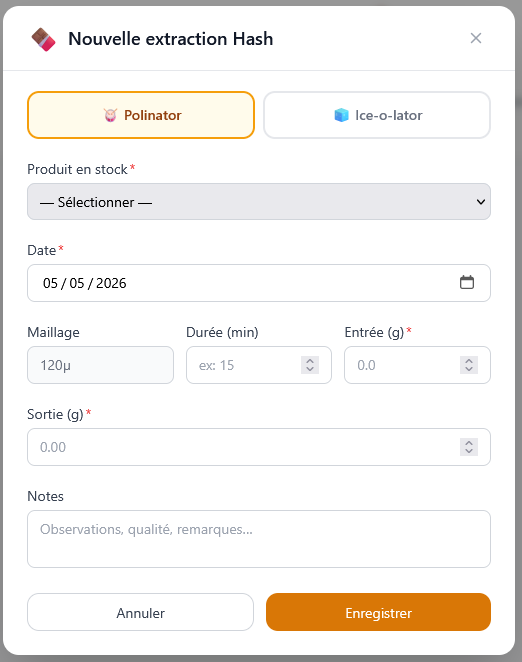Click the Maillage 120µ field
The image size is (522, 662).
pos(101,365)
